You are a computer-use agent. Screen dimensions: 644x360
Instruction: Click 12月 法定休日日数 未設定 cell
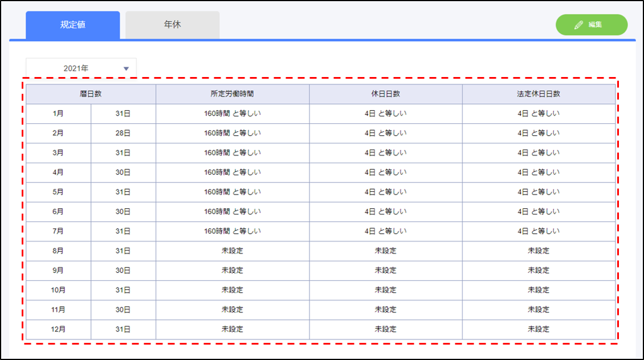pos(539,330)
